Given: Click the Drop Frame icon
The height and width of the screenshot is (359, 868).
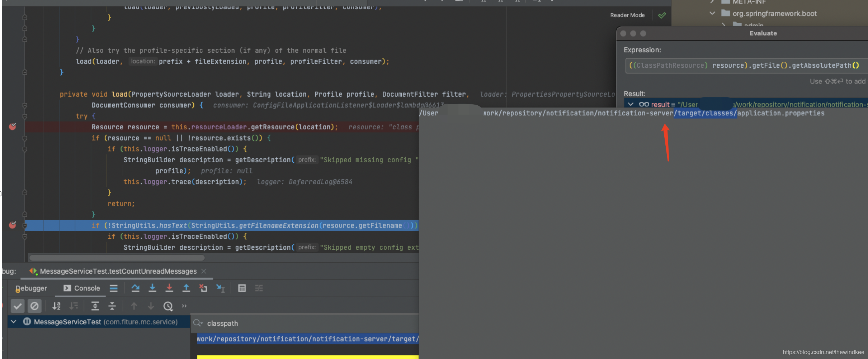Looking at the screenshot, I should coord(203,288).
